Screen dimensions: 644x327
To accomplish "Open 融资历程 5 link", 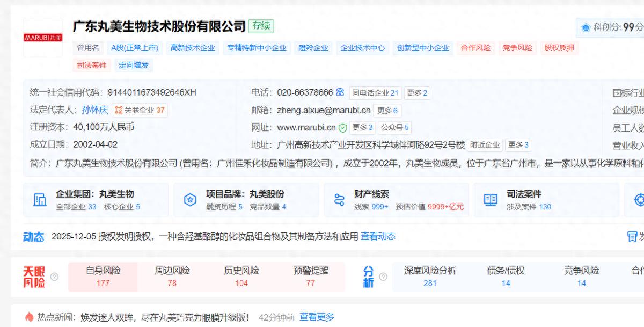I will 224,207.
